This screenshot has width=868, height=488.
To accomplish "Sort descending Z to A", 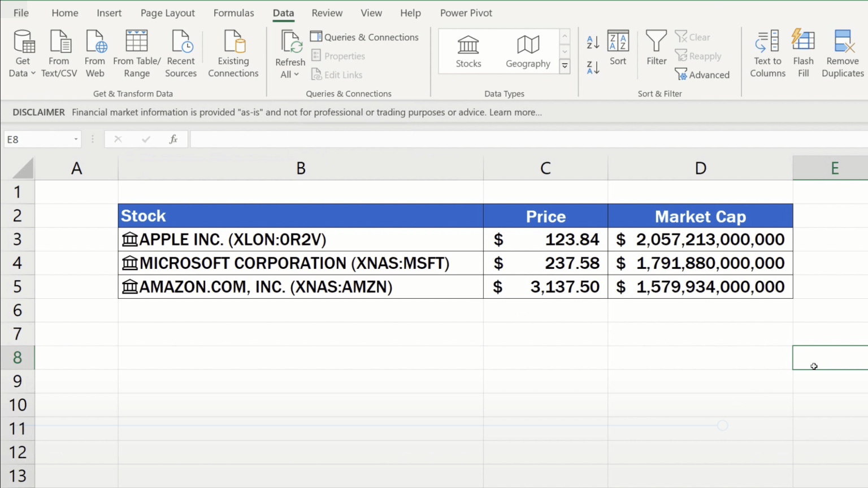I will pos(592,67).
